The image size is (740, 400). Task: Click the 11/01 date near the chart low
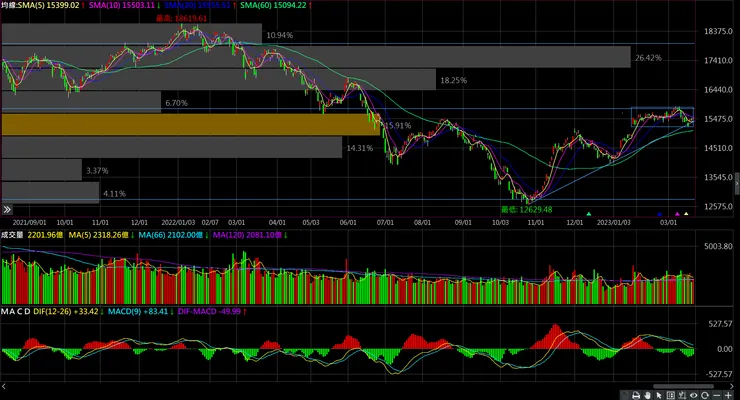pyautogui.click(x=536, y=222)
